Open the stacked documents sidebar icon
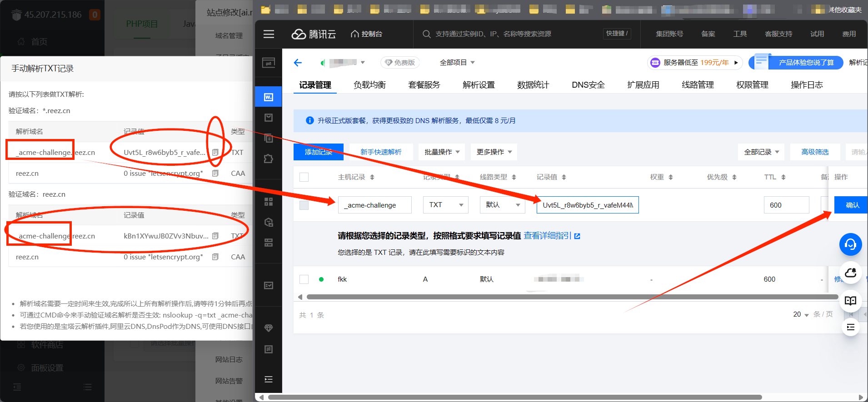The height and width of the screenshot is (402, 868). pos(269,138)
